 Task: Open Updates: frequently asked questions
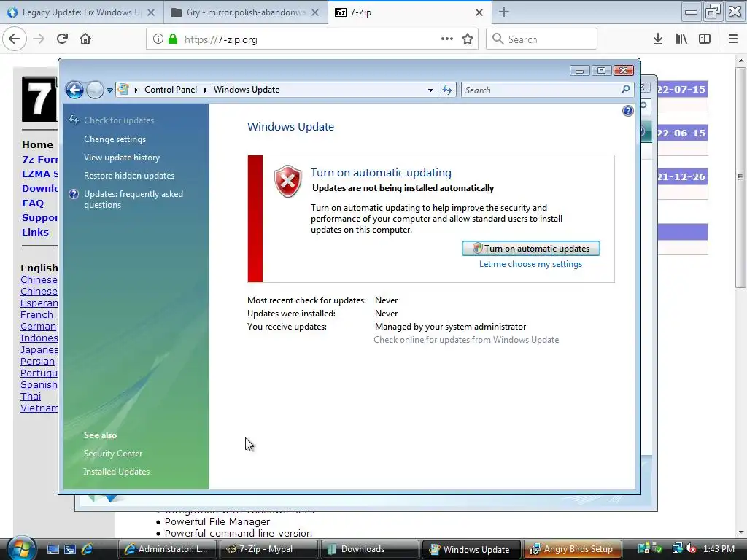[x=133, y=199]
